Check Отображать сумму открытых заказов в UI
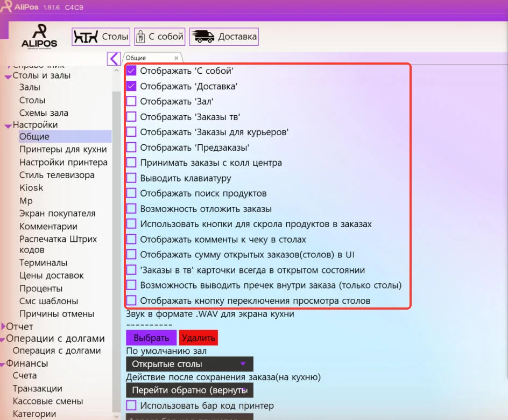 (131, 254)
